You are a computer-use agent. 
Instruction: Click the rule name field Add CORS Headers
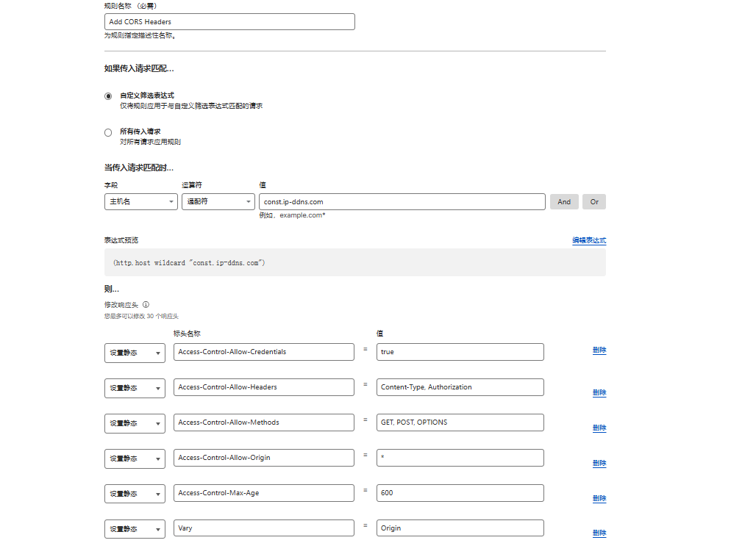229,22
